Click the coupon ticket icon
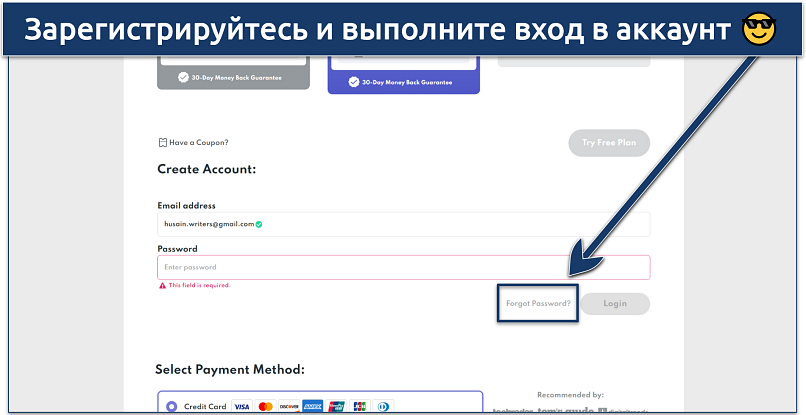This screenshot has width=806, height=415. click(x=162, y=142)
